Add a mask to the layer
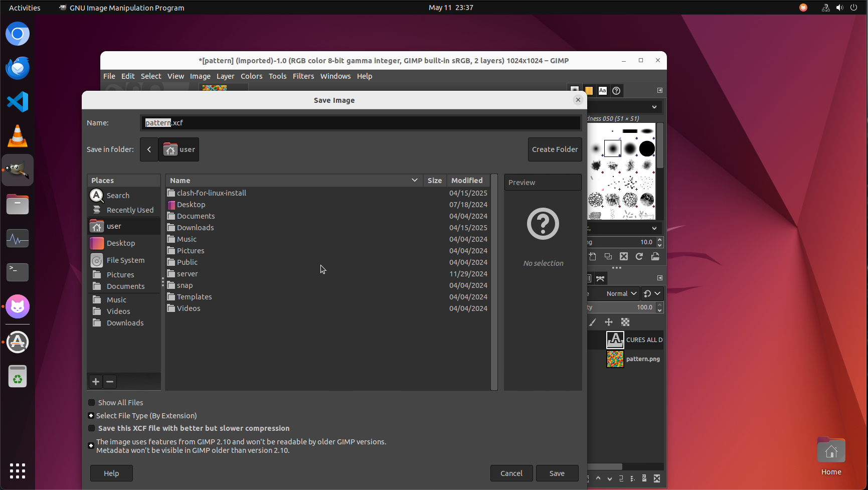868x490 pixels. (644, 478)
